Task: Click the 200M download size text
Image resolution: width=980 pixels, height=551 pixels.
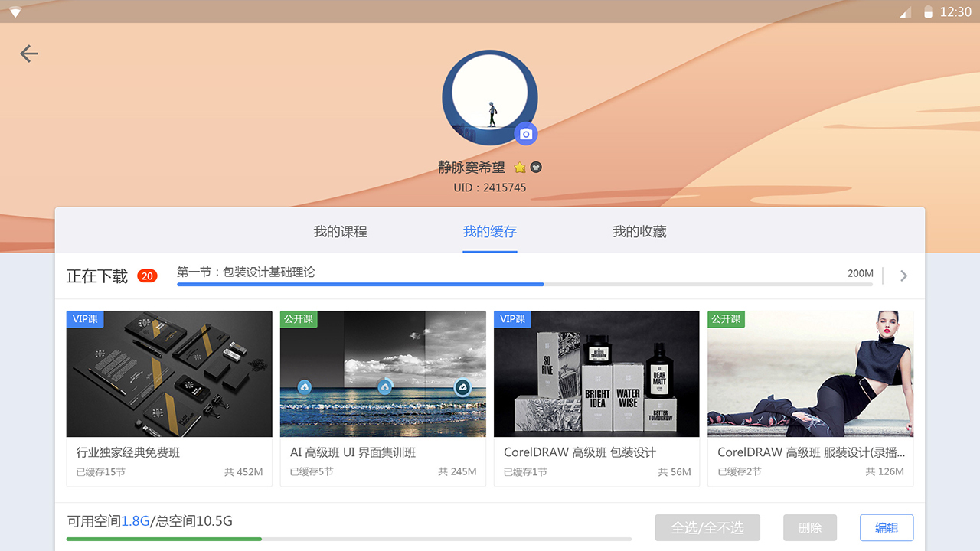Action: point(861,273)
